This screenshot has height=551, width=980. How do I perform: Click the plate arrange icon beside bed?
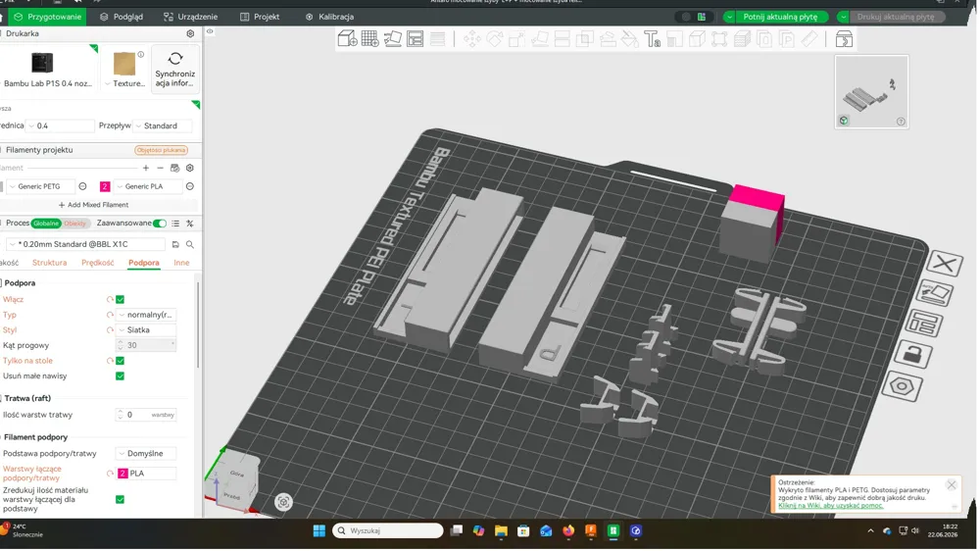coord(924,324)
